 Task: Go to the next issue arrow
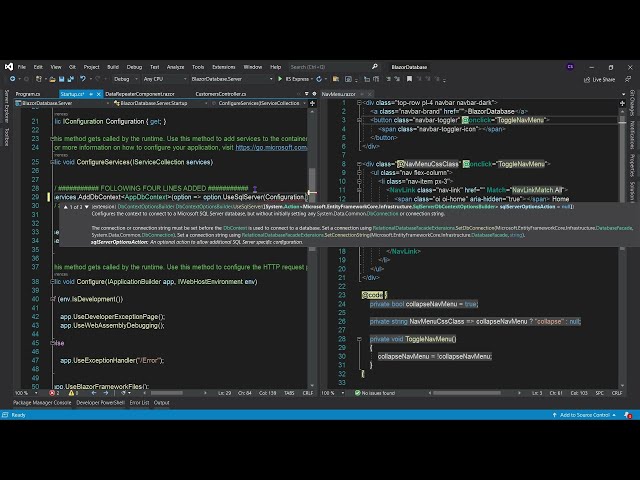tap(106, 393)
